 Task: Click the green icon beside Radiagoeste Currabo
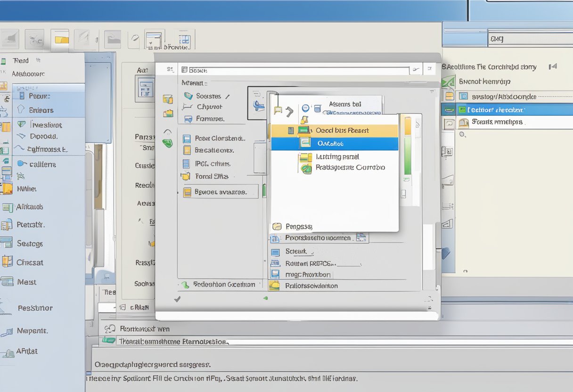tap(307, 168)
